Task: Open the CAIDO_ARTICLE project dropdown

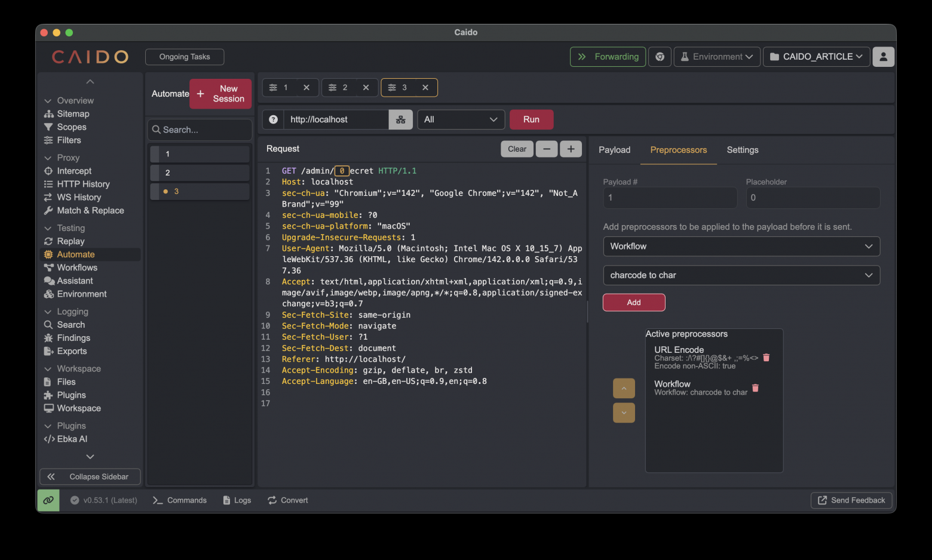Action: pyautogui.click(x=816, y=57)
